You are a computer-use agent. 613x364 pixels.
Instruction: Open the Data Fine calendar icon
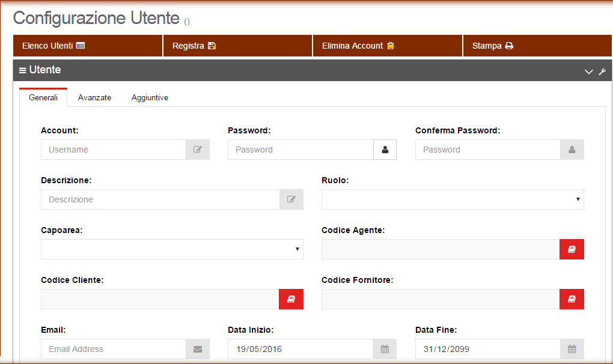click(x=572, y=349)
